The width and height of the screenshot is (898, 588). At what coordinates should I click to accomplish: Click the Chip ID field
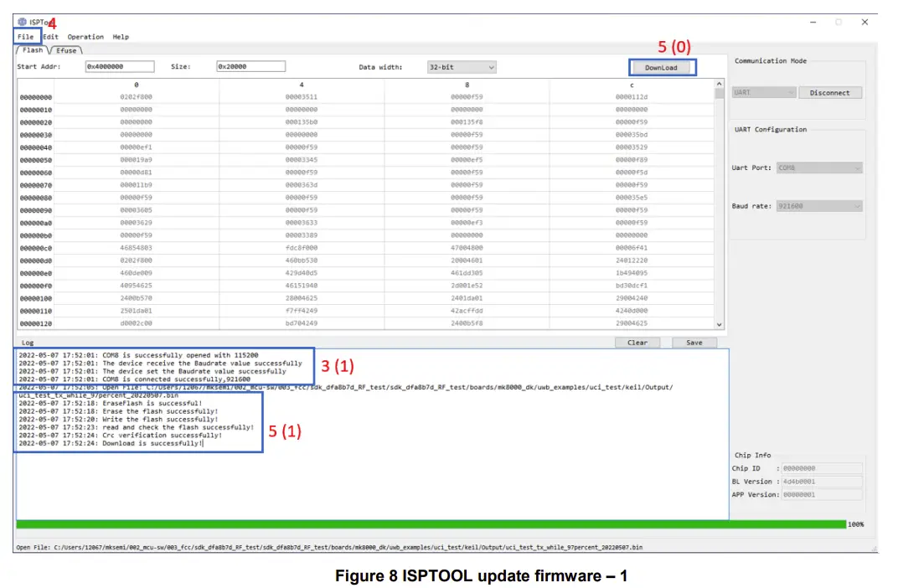click(x=822, y=468)
